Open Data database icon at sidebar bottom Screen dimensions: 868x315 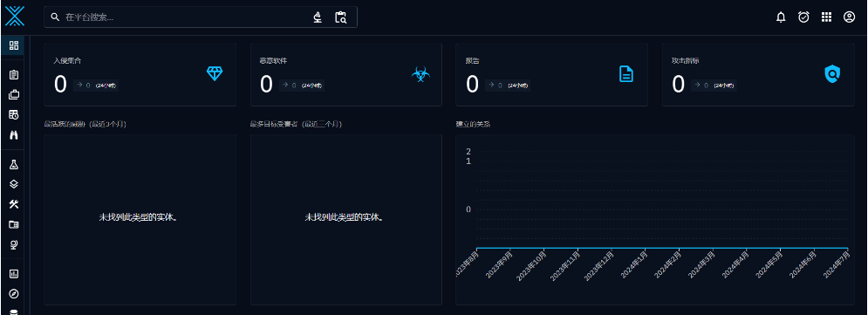(x=14, y=312)
